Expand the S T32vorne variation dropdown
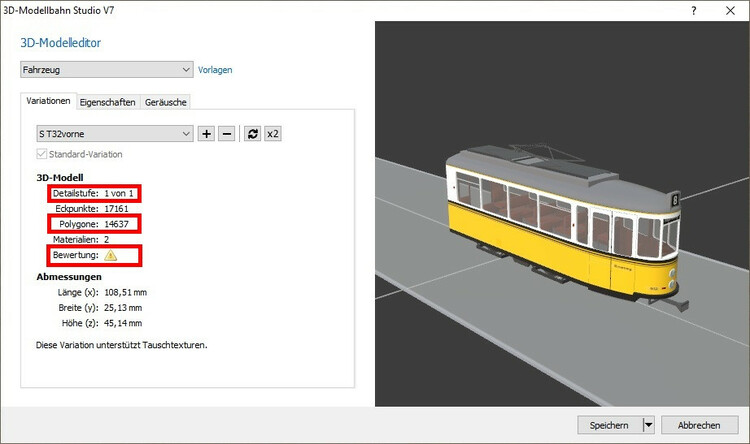This screenshot has height=444, width=750. [x=113, y=134]
